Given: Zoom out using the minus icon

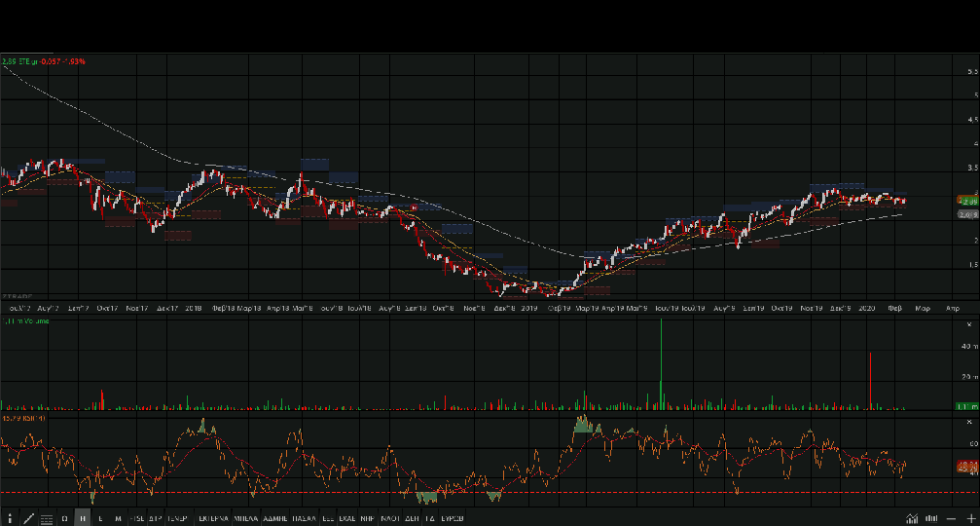Looking at the screenshot, I should click(952, 518).
